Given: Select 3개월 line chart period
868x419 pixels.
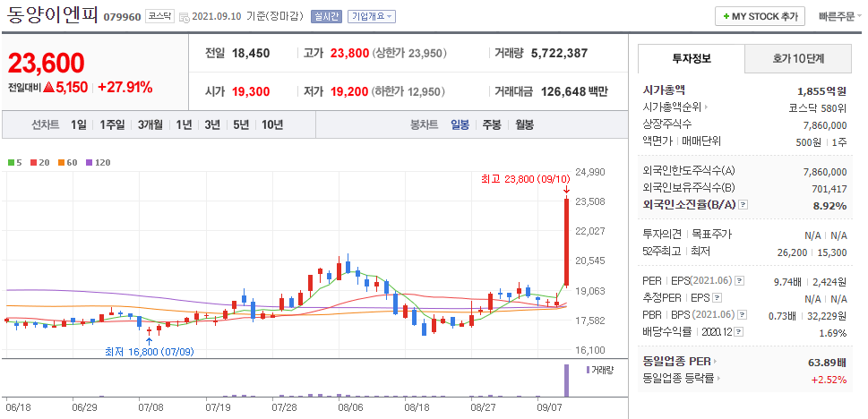Looking at the screenshot, I should pyautogui.click(x=150, y=124).
